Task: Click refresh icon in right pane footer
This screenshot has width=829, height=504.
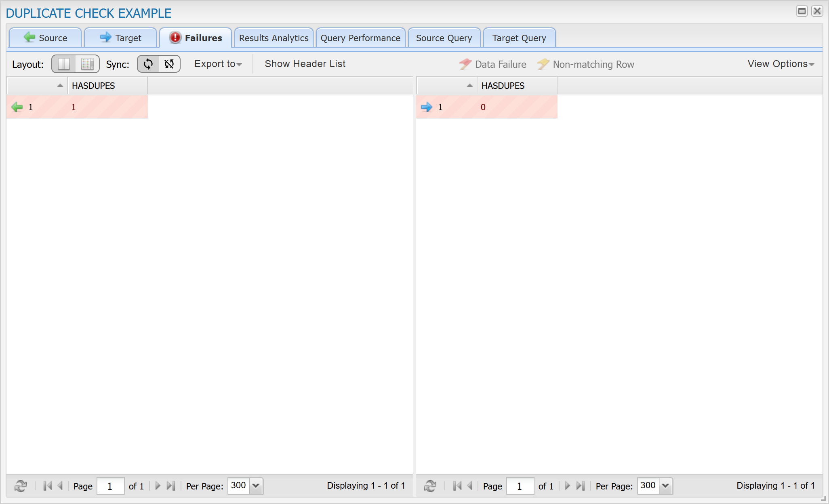Action: coord(430,486)
